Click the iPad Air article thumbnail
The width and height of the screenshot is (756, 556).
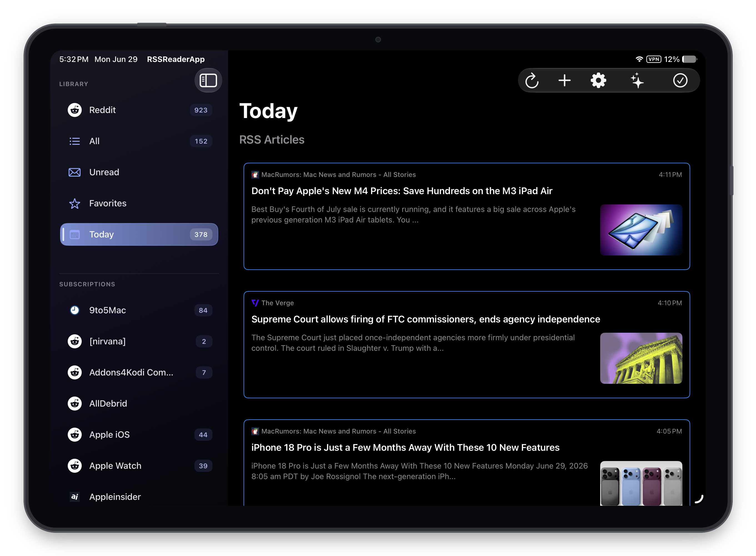point(641,230)
